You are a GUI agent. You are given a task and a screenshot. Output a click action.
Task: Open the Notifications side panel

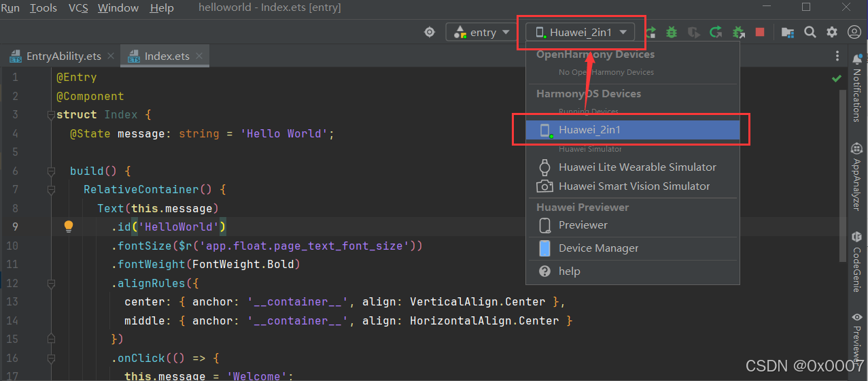pyautogui.click(x=857, y=88)
